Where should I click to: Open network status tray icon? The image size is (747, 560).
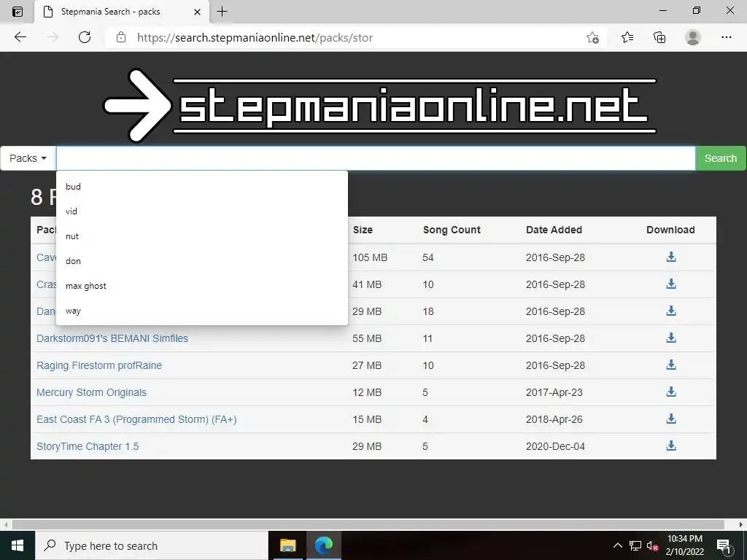pyautogui.click(x=635, y=545)
